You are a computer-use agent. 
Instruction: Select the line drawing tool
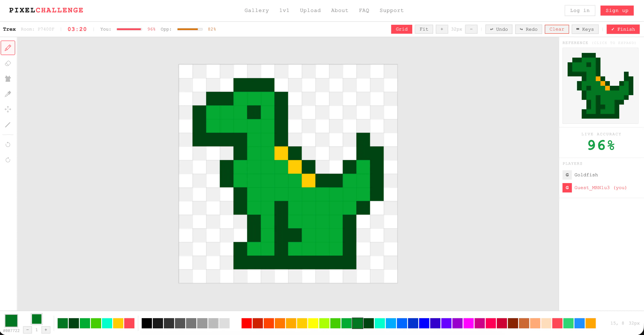(x=8, y=124)
